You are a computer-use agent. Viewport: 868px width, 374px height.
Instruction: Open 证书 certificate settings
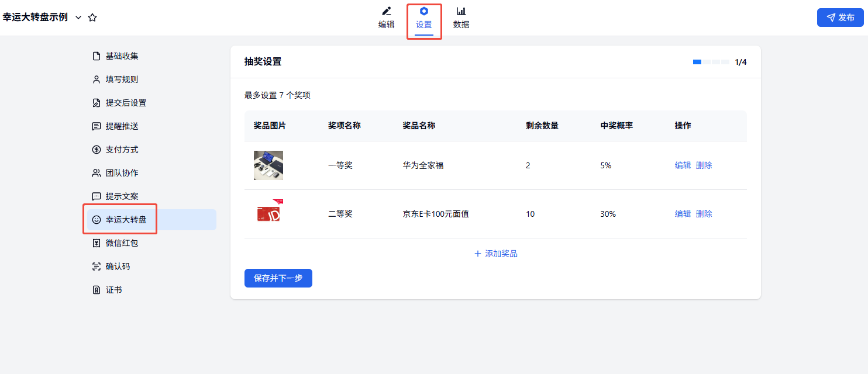[113, 290]
